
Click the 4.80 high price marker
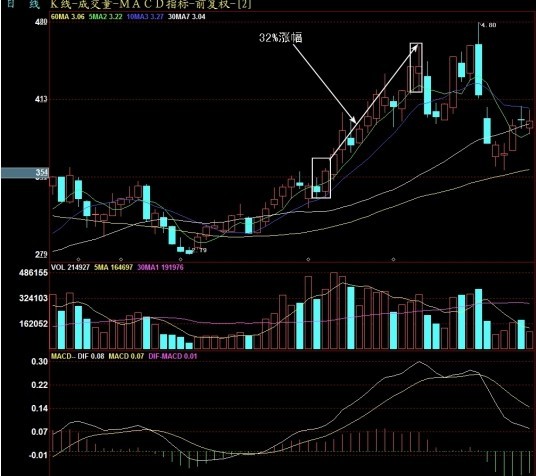click(x=488, y=25)
